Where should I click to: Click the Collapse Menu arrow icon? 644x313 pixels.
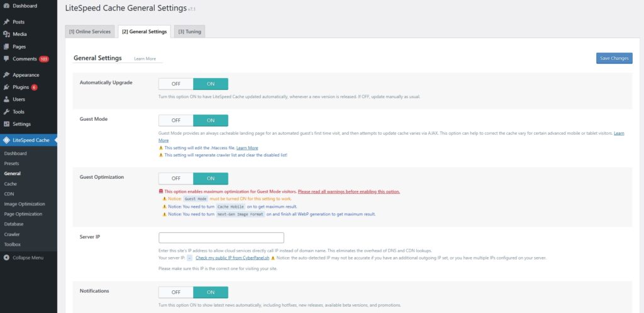click(x=6, y=258)
